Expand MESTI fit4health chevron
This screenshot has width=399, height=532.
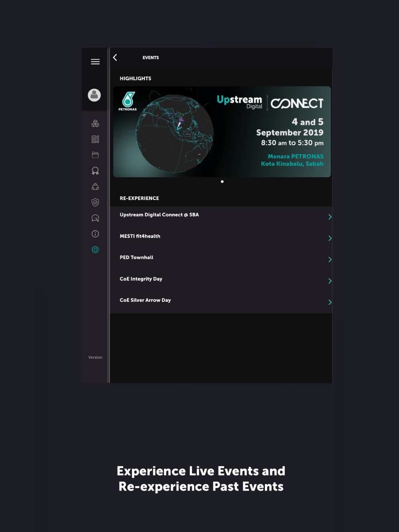click(x=330, y=238)
